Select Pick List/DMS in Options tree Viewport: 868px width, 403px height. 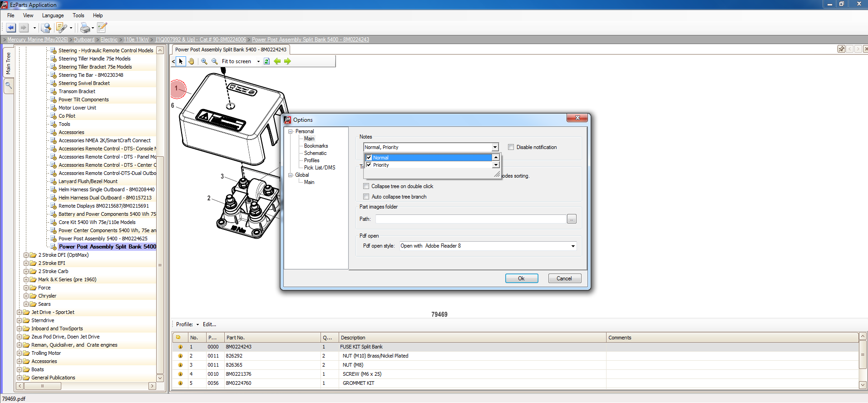(x=320, y=168)
